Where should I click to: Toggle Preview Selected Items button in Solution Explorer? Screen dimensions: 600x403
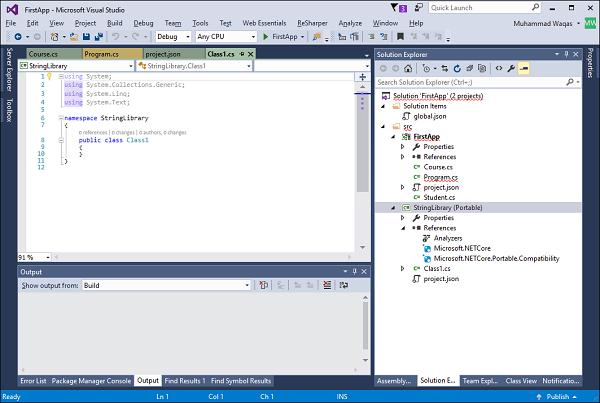[x=524, y=69]
